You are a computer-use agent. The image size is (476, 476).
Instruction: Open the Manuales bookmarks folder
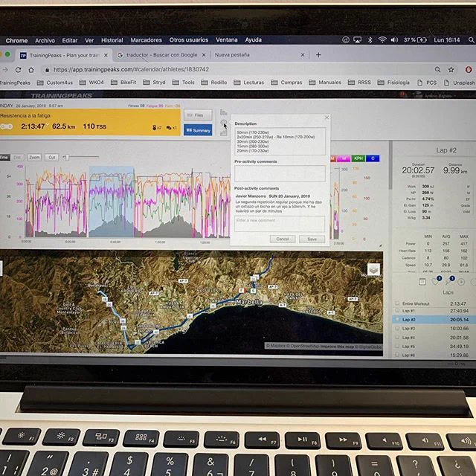tap(325, 83)
